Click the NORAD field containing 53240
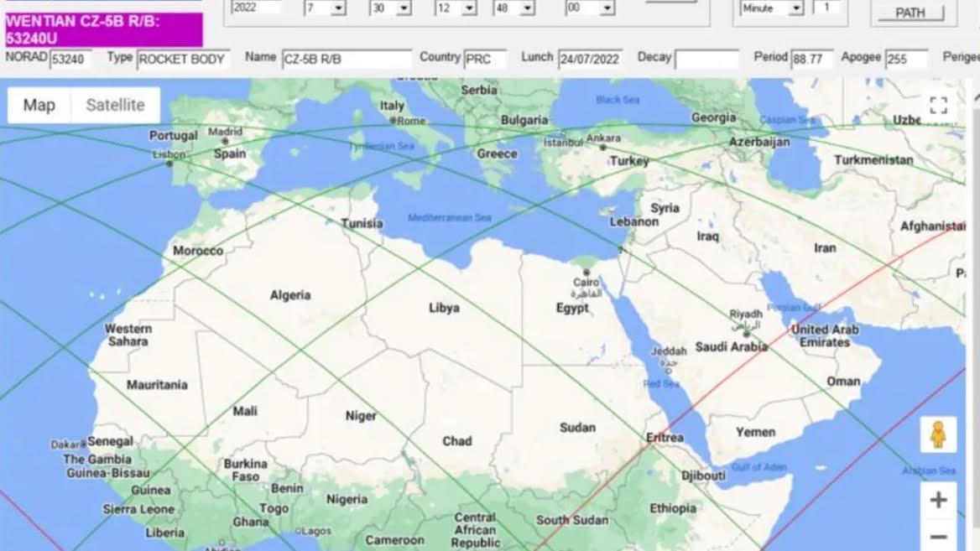Viewport: 980px width, 551px height. point(70,60)
